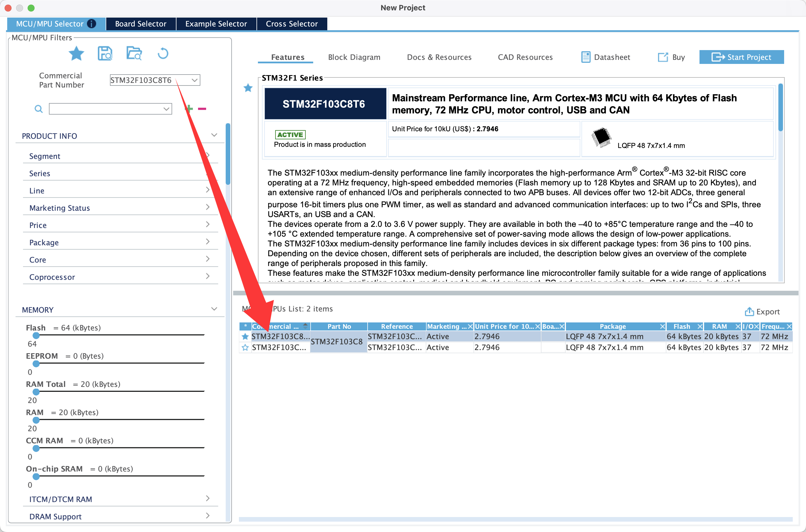The image size is (806, 532).
Task: Unfavorite the first STM32F103C8 list row star
Action: coord(245,336)
